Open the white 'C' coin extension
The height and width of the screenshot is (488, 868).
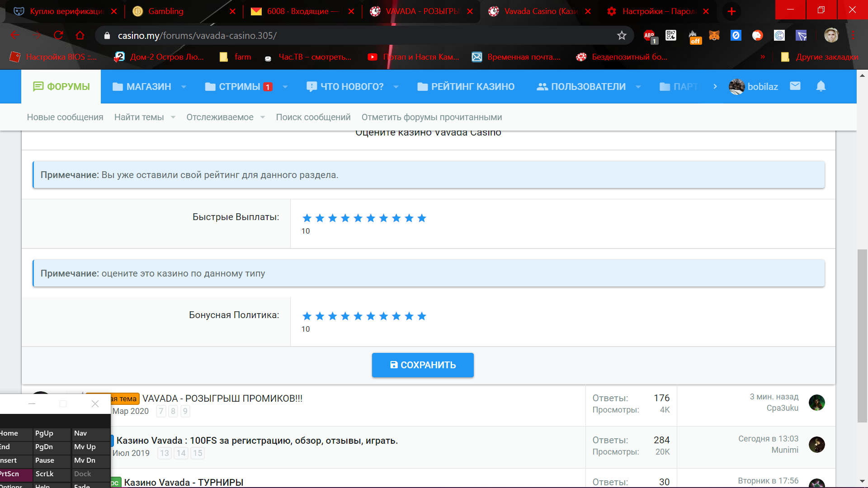pyautogui.click(x=779, y=35)
